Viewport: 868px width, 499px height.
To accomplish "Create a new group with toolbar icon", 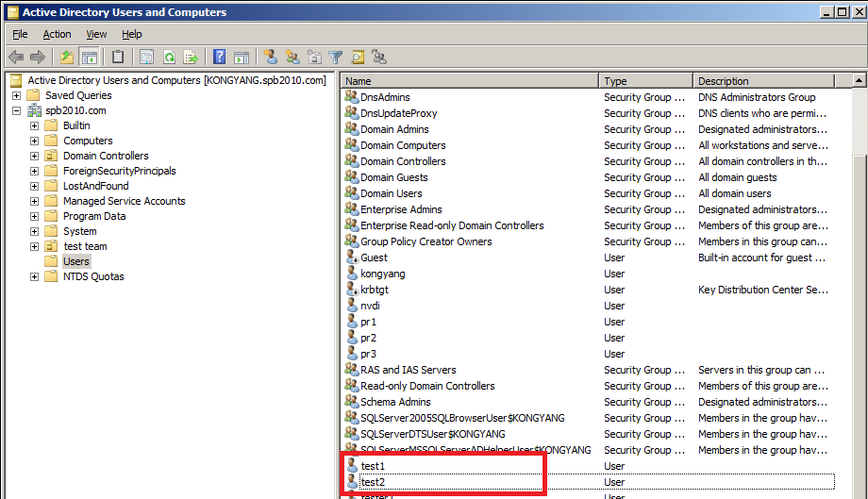I will click(x=292, y=57).
